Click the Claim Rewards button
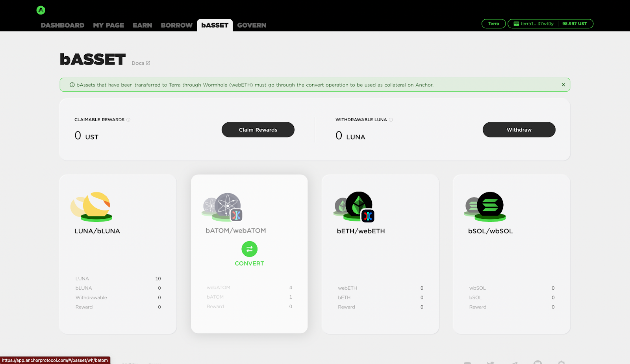 click(x=258, y=130)
